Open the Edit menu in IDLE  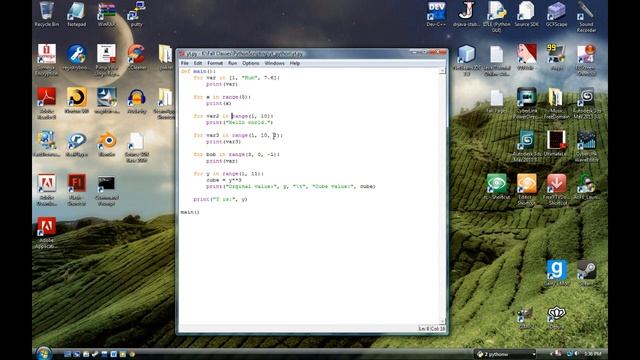click(x=198, y=63)
